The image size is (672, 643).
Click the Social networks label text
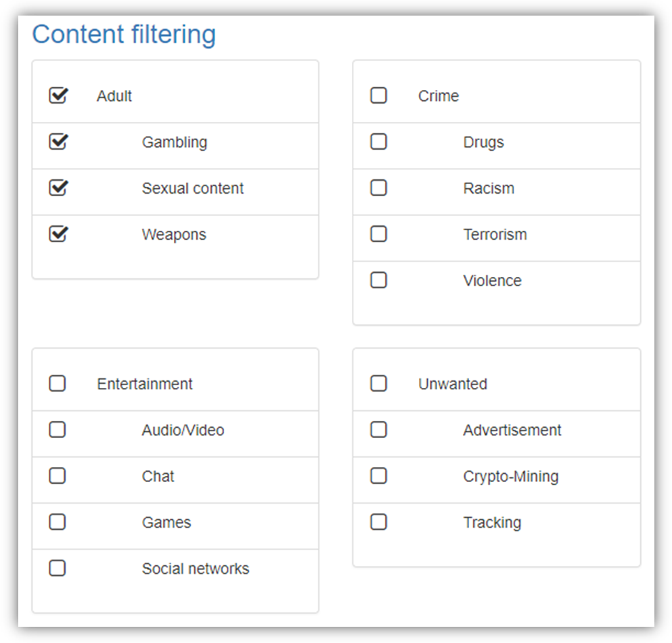(195, 569)
